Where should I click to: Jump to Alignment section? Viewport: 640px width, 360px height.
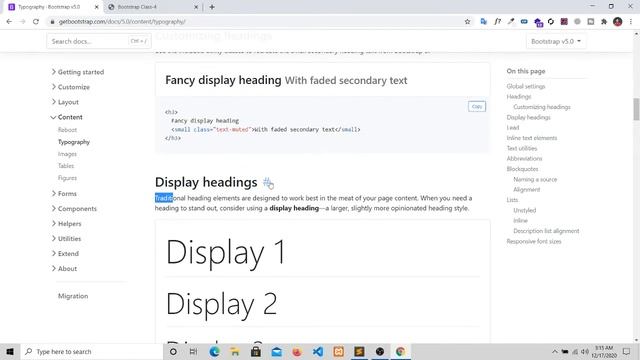point(527,189)
